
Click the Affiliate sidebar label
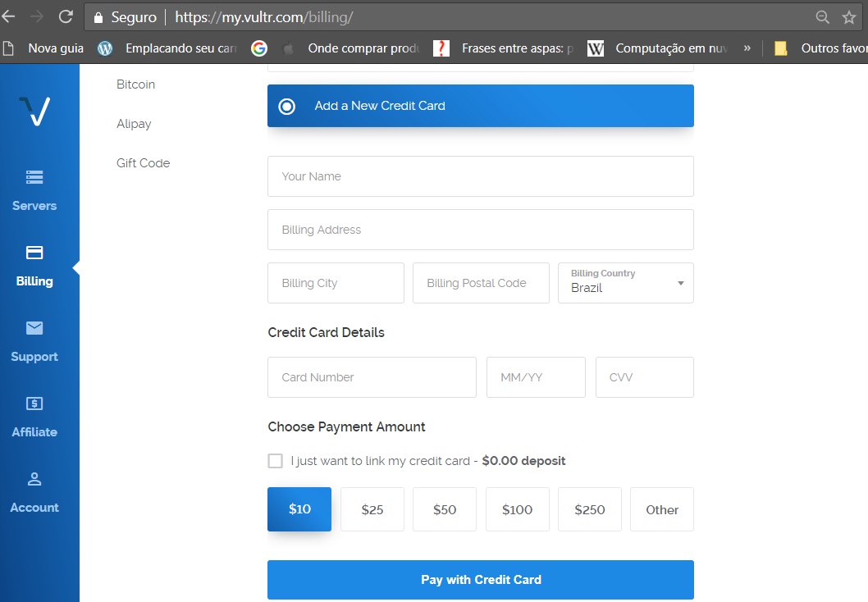34,432
